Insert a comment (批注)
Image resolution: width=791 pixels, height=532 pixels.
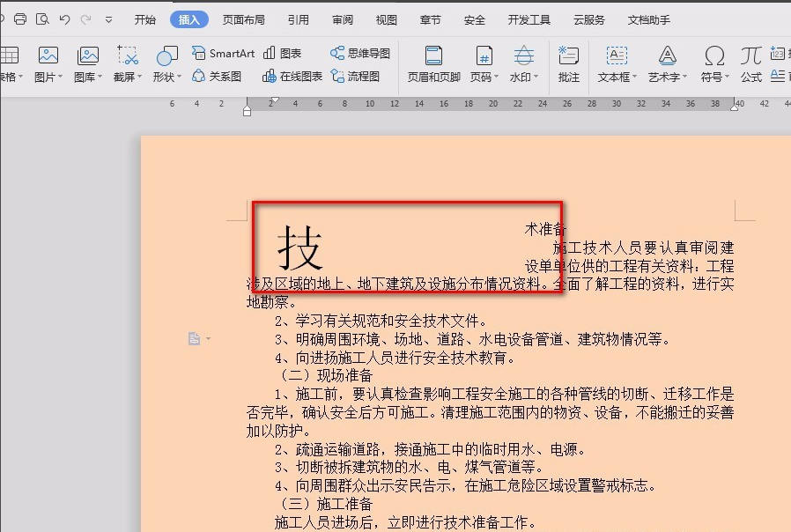coord(569,64)
